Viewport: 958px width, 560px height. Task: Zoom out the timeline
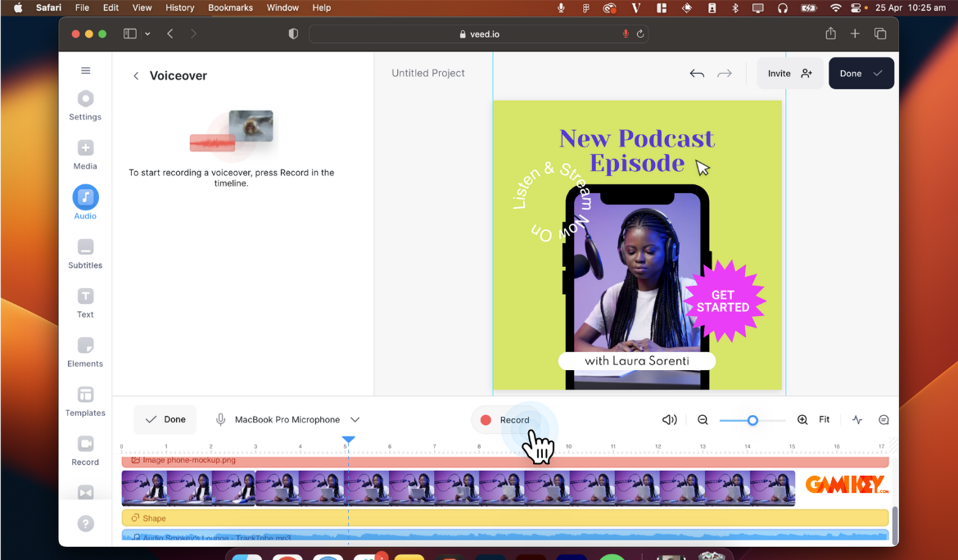tap(703, 419)
